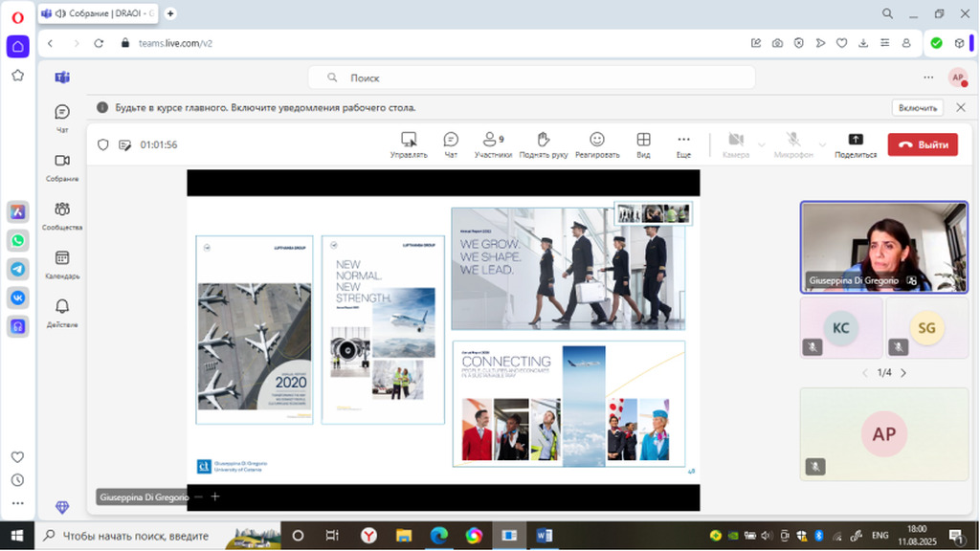Viewport: 980px width, 551px height.
Task: Leave the meeting with Выйти button
Action: pos(923,144)
